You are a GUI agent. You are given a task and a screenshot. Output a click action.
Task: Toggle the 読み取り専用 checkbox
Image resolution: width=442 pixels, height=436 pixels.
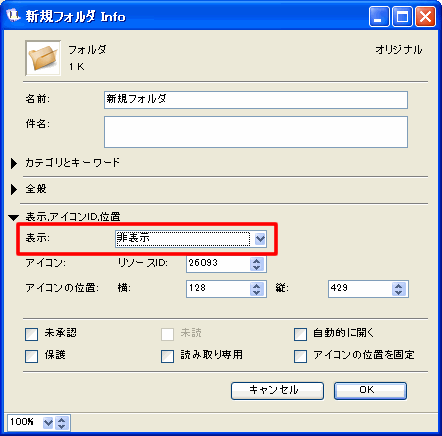(167, 356)
